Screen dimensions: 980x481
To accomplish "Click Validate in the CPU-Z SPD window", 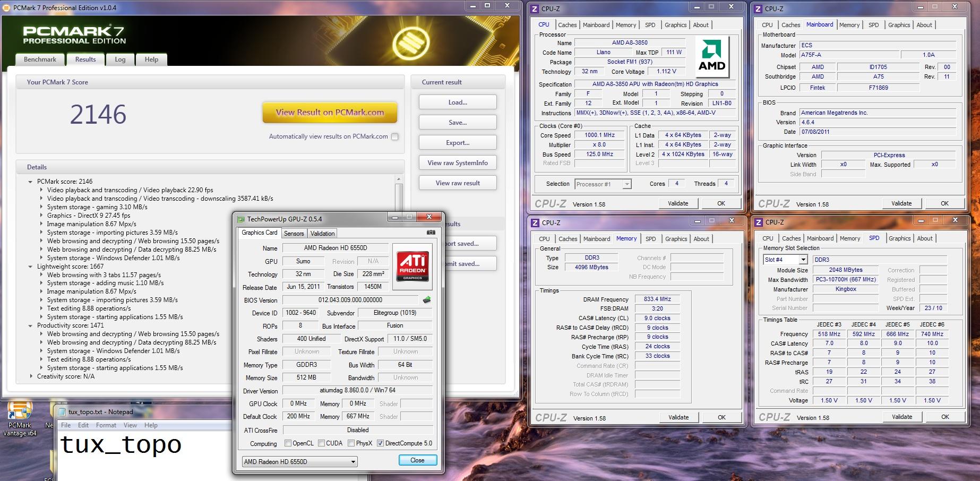I will [901, 417].
